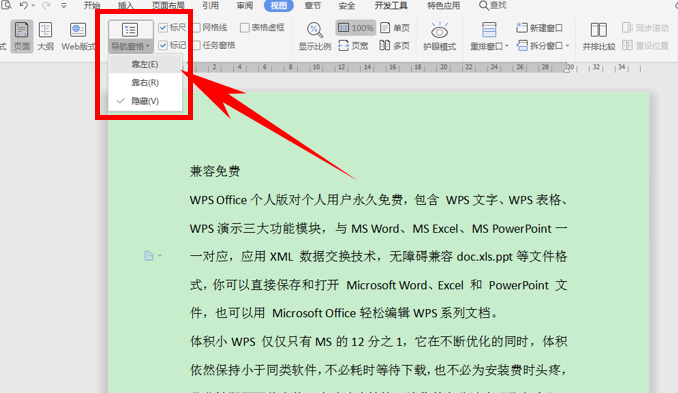This screenshot has height=393, width=678.
Task: Toggle the ruler (标尺) checkbox
Action: (163, 28)
